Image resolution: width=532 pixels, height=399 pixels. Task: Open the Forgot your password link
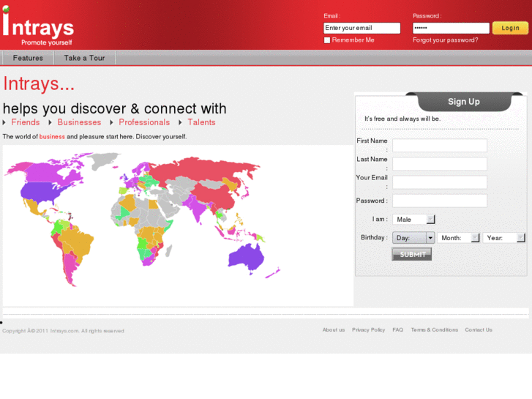[445, 40]
